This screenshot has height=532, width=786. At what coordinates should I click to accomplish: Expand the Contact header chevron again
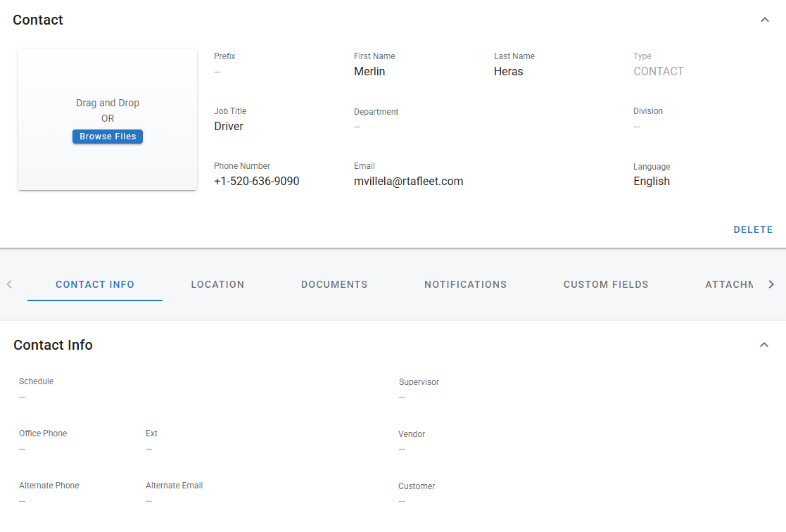pos(765,20)
